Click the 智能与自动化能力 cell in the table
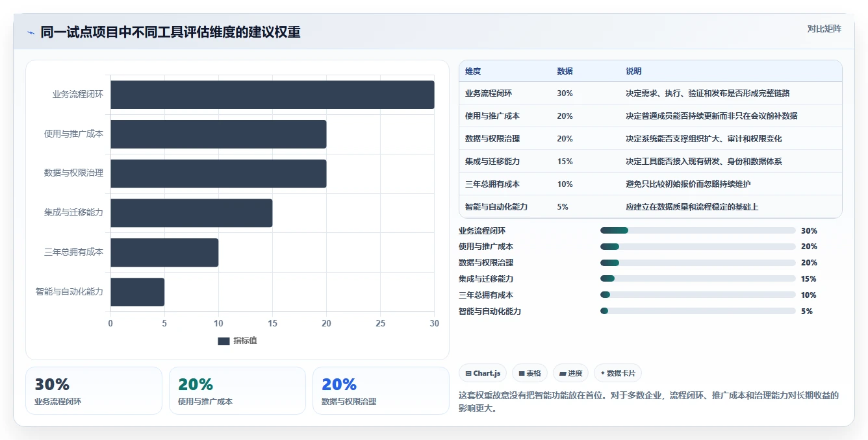Viewport: 868px width, 440px height. pos(496,207)
